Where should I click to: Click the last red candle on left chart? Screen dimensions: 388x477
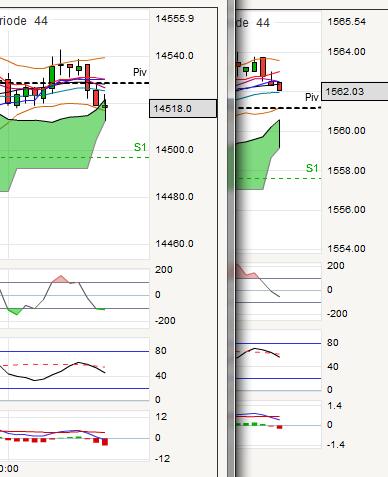(x=96, y=97)
